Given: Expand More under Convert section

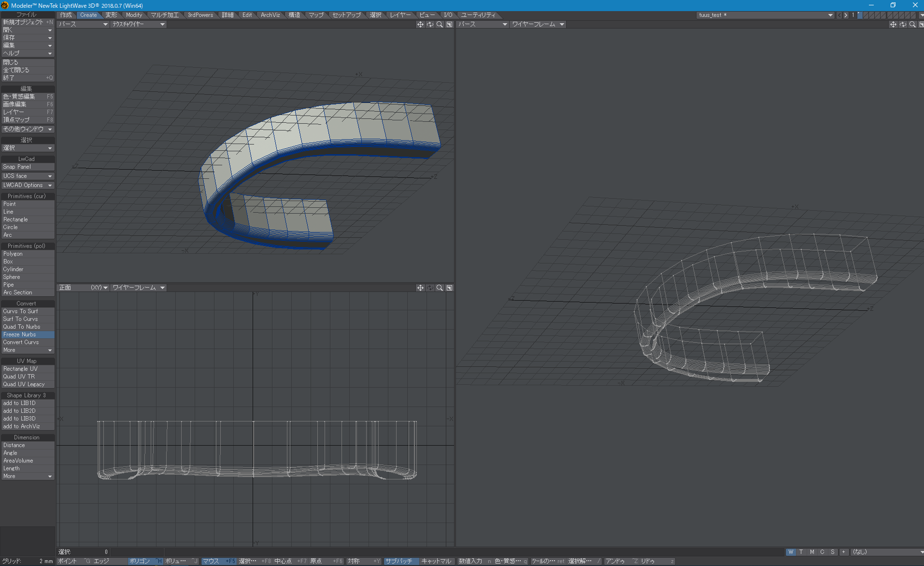Looking at the screenshot, I should [28, 350].
